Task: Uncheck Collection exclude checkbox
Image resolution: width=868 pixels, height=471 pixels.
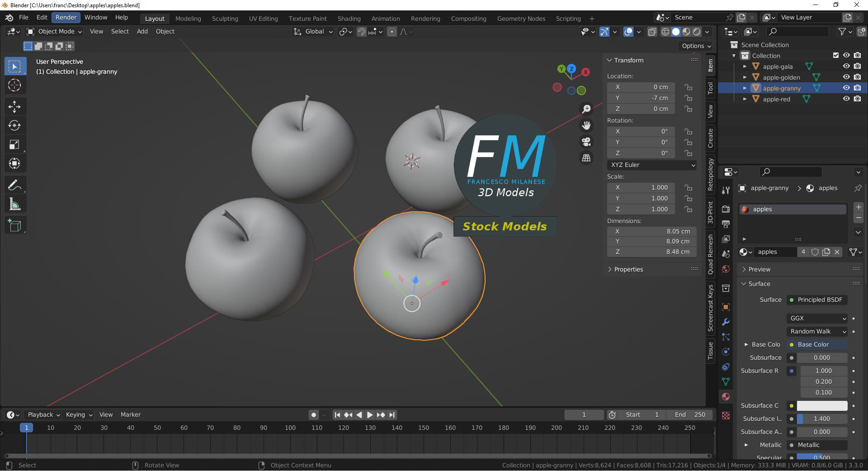Action: point(836,55)
